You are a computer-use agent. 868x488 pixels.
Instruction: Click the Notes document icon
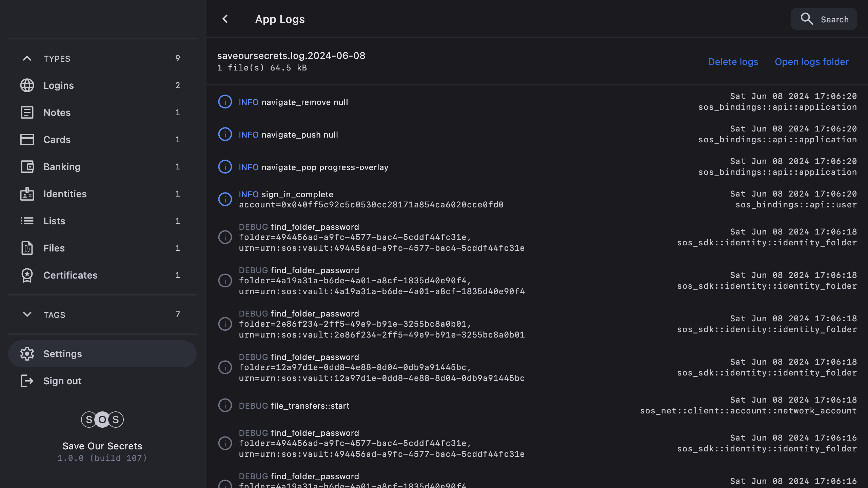(x=27, y=113)
